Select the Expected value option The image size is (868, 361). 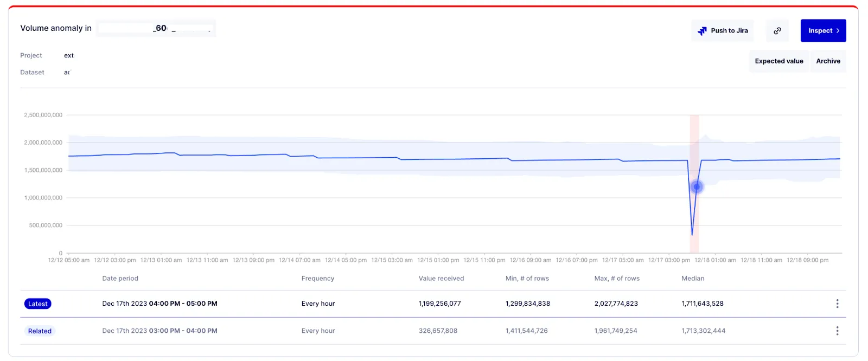[x=778, y=61]
